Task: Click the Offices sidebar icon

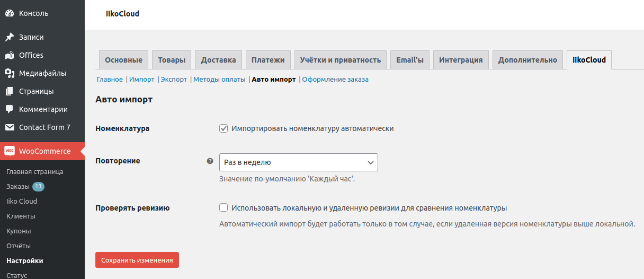Action: pyautogui.click(x=10, y=55)
